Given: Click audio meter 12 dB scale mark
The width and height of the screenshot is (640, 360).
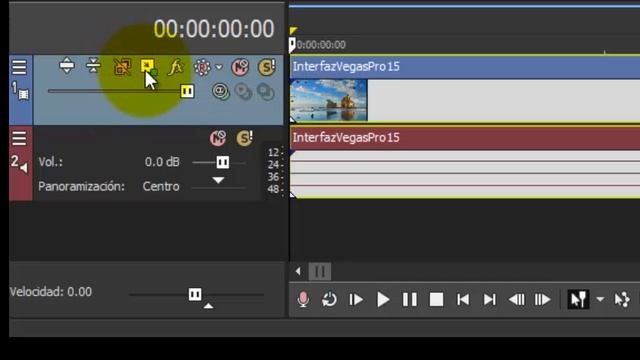Looking at the screenshot, I should [x=275, y=152].
